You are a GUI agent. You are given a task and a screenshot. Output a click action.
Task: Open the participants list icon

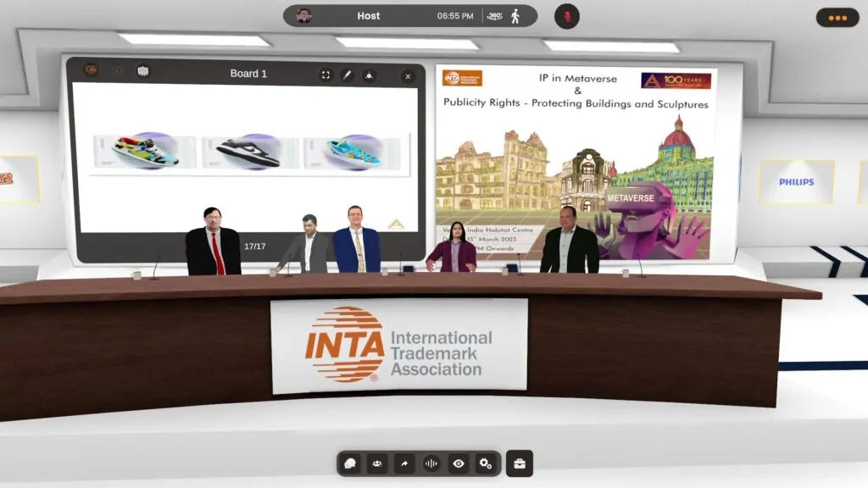(x=377, y=463)
